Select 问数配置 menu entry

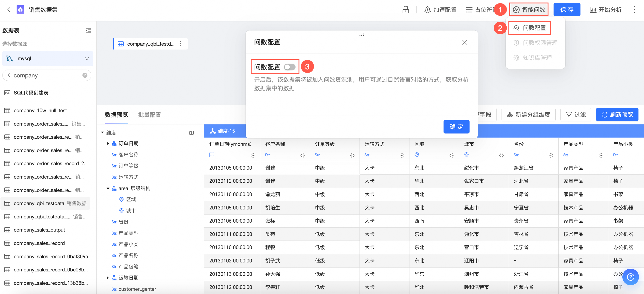(x=530, y=28)
